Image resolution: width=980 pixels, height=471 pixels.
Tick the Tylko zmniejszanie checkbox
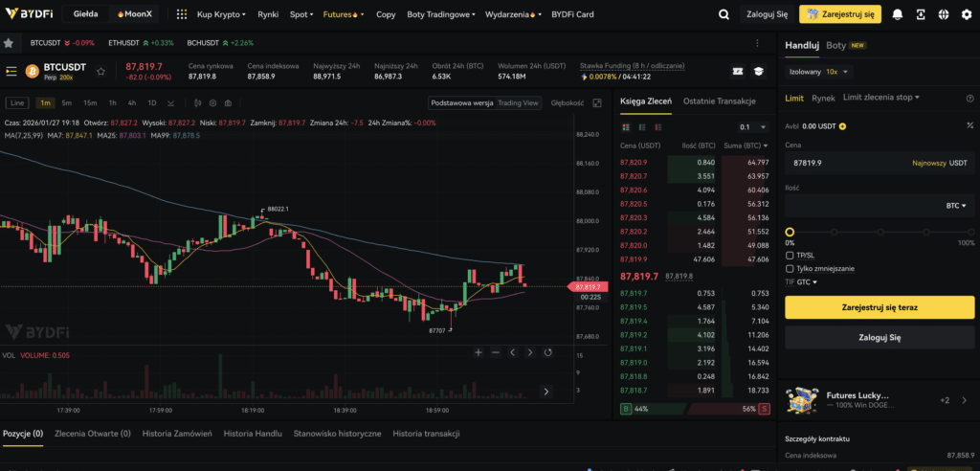[790, 269]
